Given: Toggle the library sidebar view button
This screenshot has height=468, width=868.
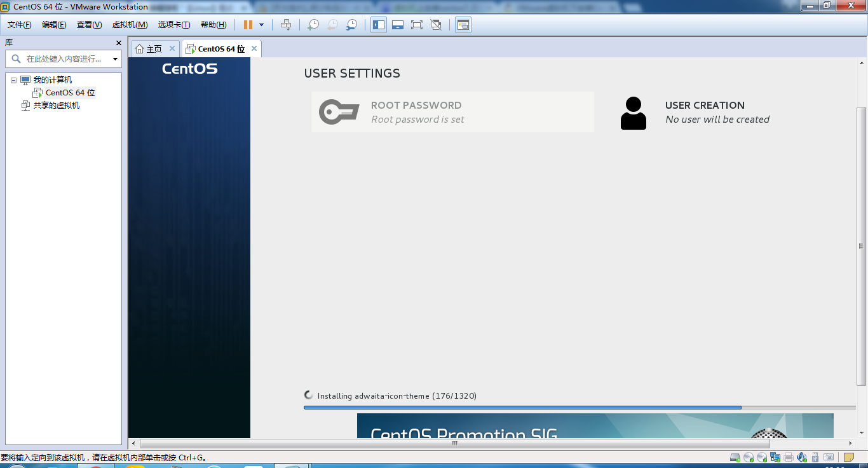Looking at the screenshot, I should coord(379,25).
